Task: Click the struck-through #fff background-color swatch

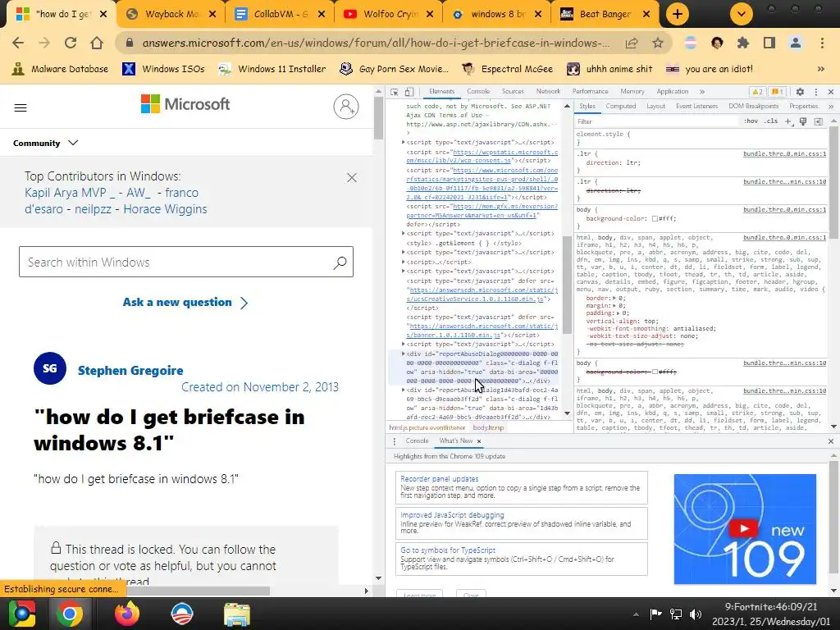Action: click(655, 372)
